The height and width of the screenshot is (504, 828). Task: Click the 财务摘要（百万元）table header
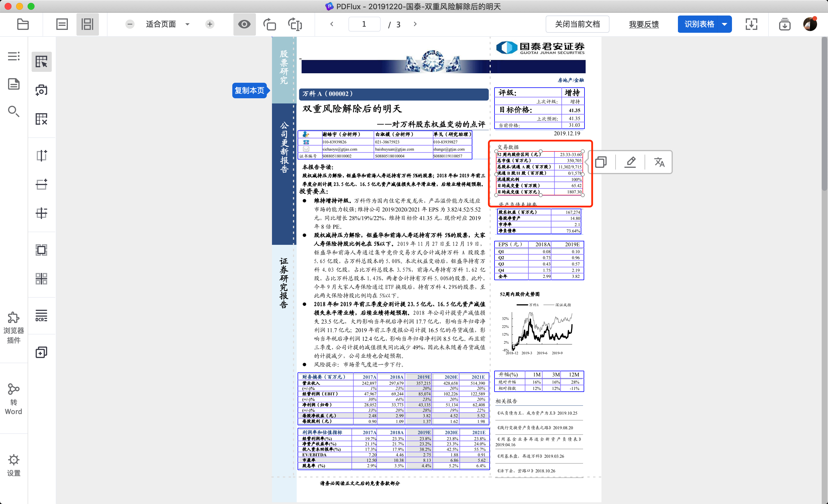coord(324,377)
